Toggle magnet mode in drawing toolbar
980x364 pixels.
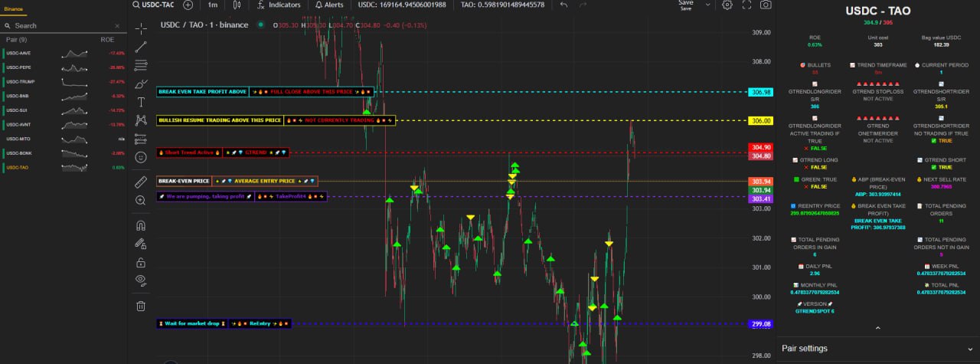pos(141,226)
